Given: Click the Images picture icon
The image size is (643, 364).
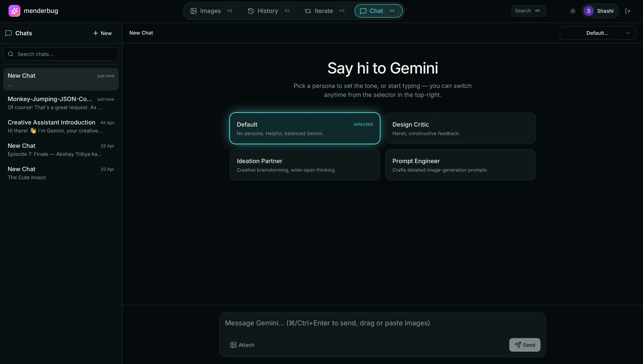Looking at the screenshot, I should [x=193, y=11].
